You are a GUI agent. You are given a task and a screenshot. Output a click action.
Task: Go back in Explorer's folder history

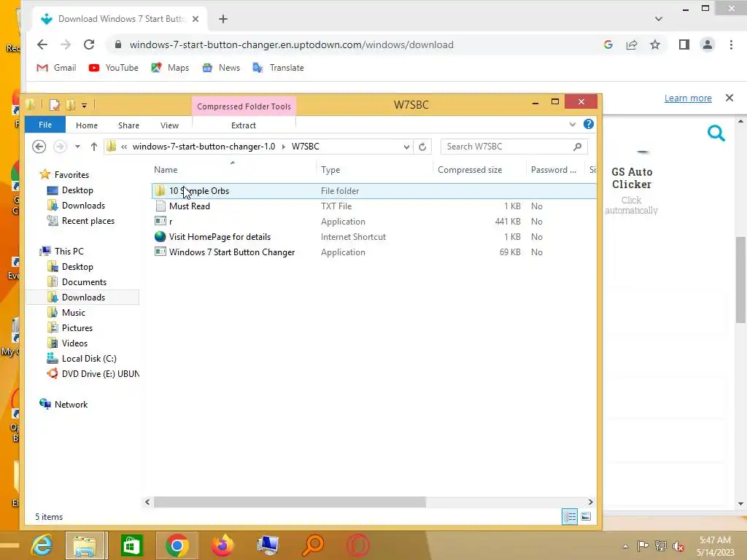pos(39,146)
